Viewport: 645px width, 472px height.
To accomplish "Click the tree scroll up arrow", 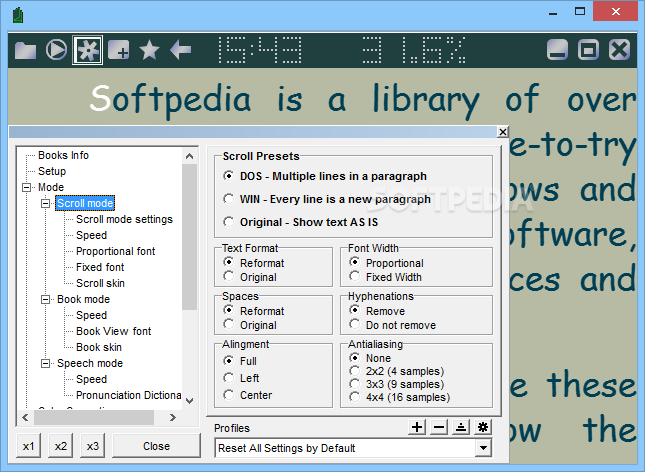I will click(x=190, y=156).
